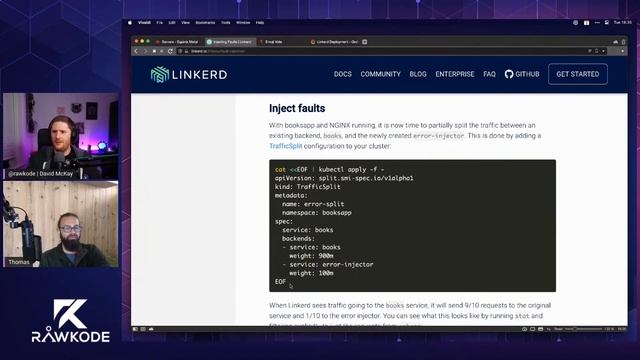Image resolution: width=640 pixels, height=360 pixels.
Task: Go back to the previous page
Action: 136,51
